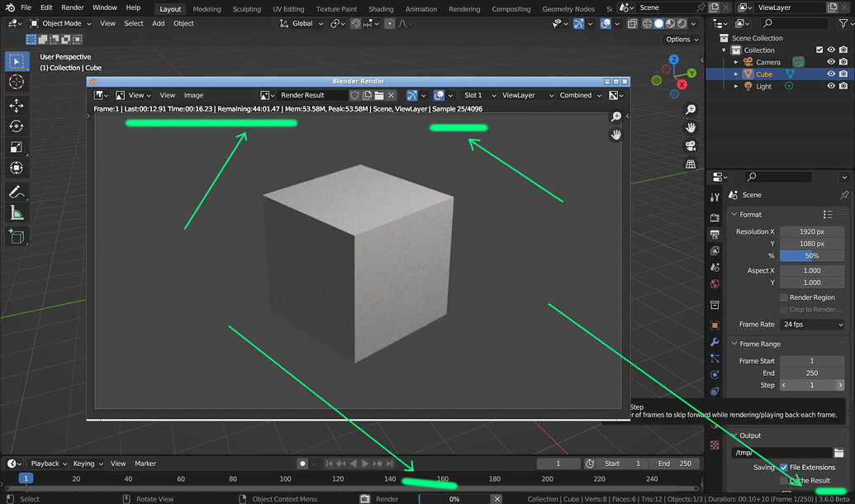Collapse the Format panel

click(x=734, y=214)
